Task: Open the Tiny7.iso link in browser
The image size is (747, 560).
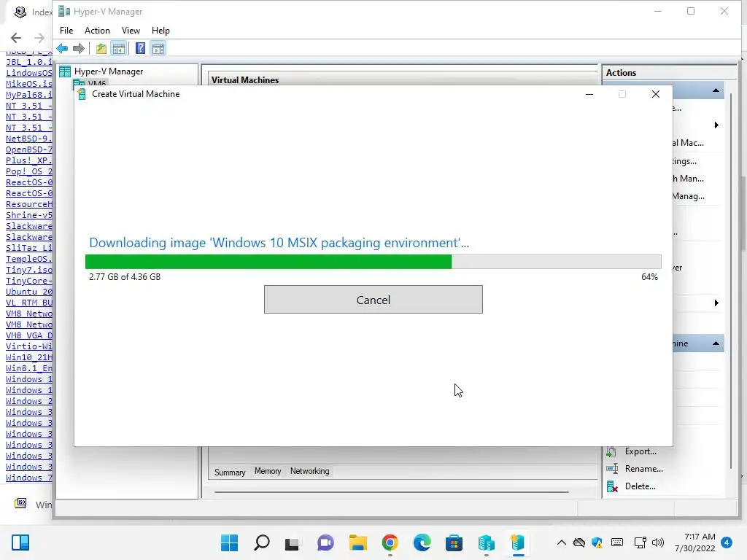Action: tap(29, 270)
